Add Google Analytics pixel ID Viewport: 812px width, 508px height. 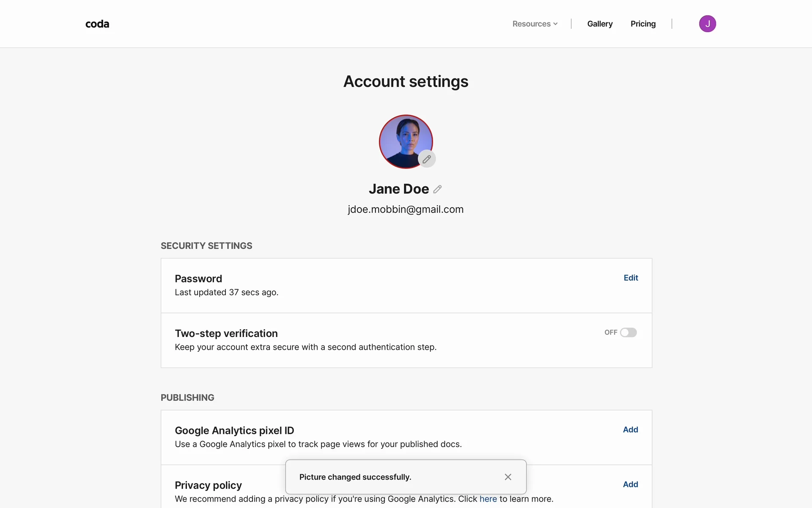coord(630,430)
